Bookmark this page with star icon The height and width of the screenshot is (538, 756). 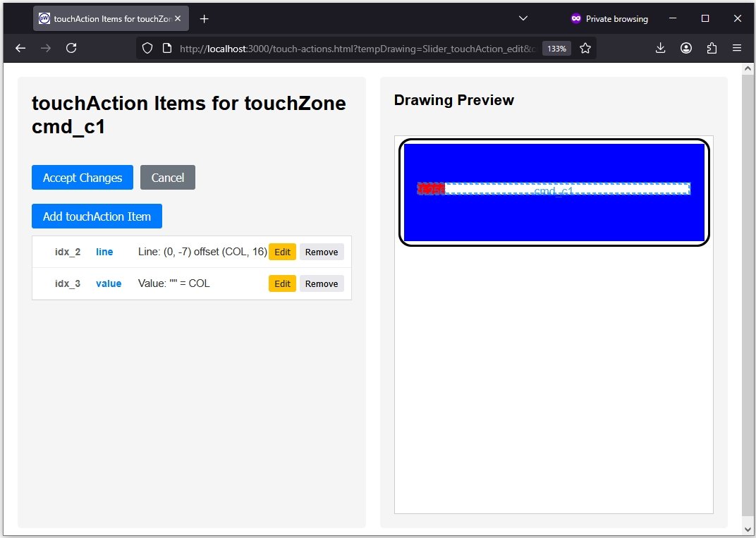coord(585,48)
